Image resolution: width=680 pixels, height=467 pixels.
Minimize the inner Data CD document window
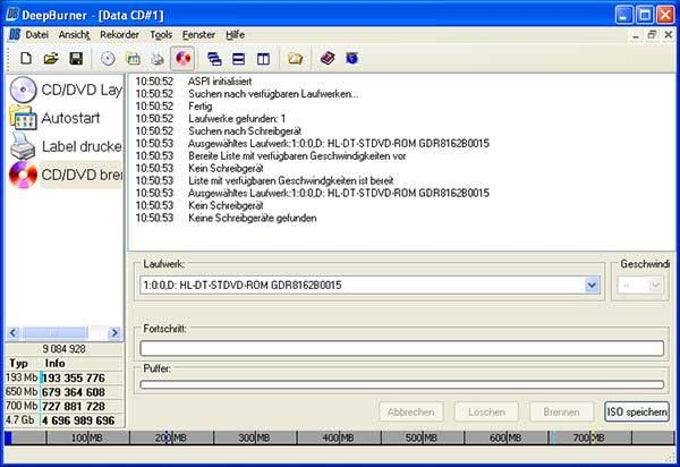(x=635, y=35)
